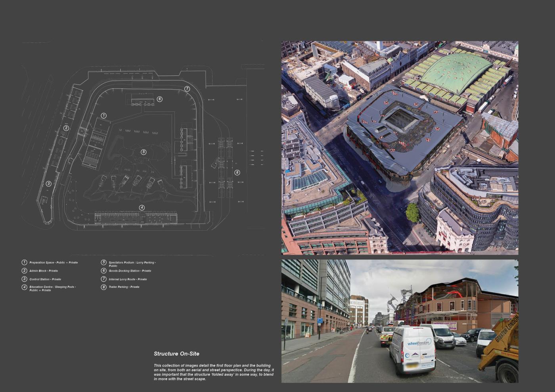The width and height of the screenshot is (555, 392).
Task: Click marker 7 on the plan drawing
Action: 187,89
